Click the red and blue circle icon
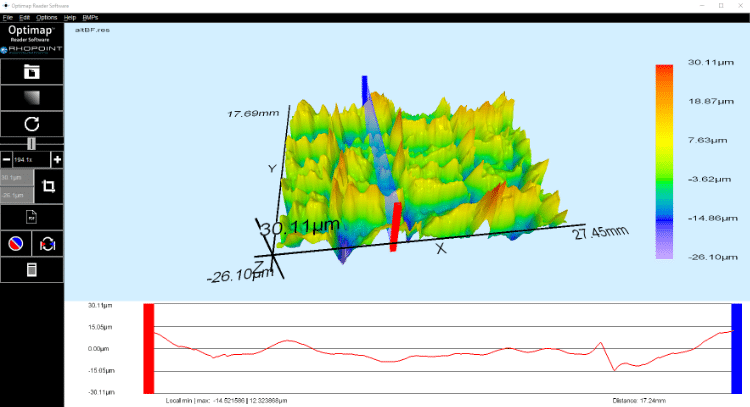750x407 pixels. pos(16,243)
